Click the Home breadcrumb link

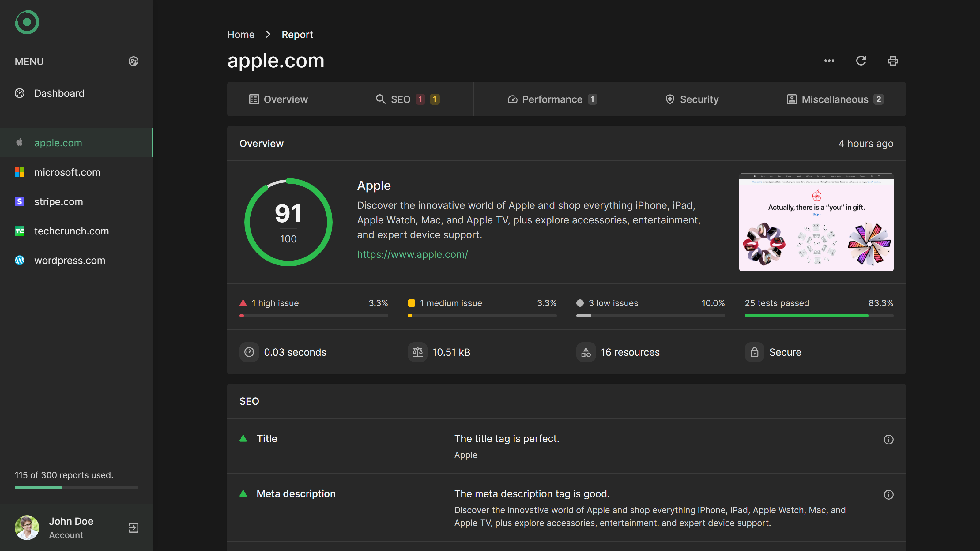(x=240, y=35)
